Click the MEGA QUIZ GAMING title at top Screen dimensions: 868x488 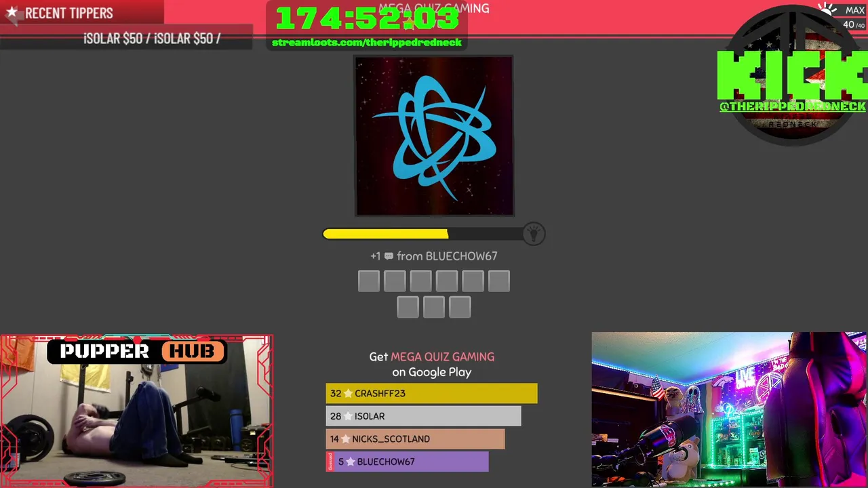point(434,8)
